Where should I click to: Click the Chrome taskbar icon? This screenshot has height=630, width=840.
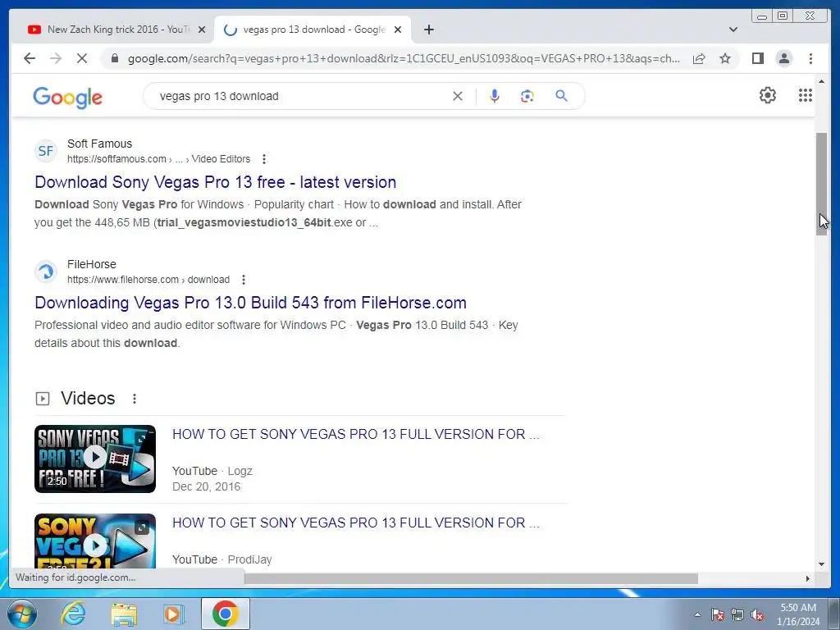click(225, 614)
